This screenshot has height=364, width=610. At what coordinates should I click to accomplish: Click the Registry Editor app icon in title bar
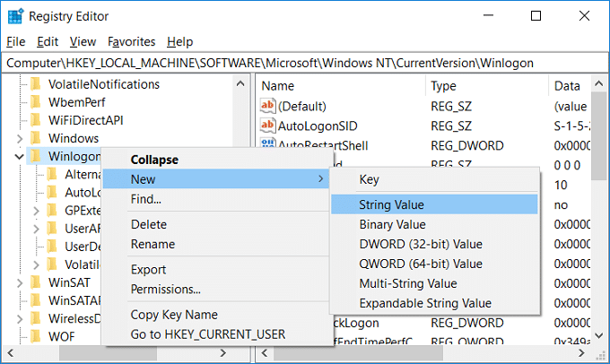(x=15, y=15)
